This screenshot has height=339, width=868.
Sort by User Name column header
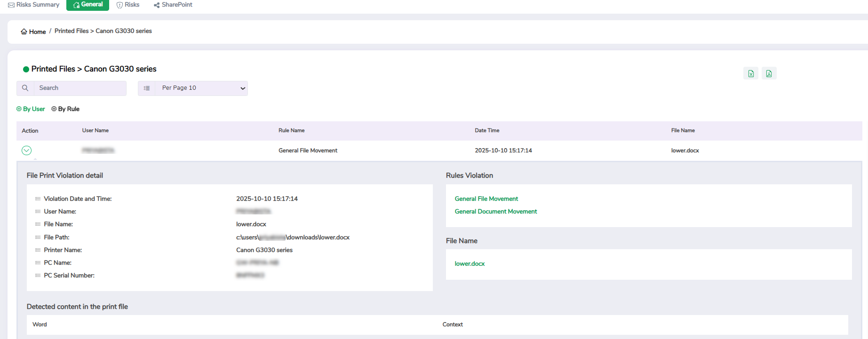[96, 131]
